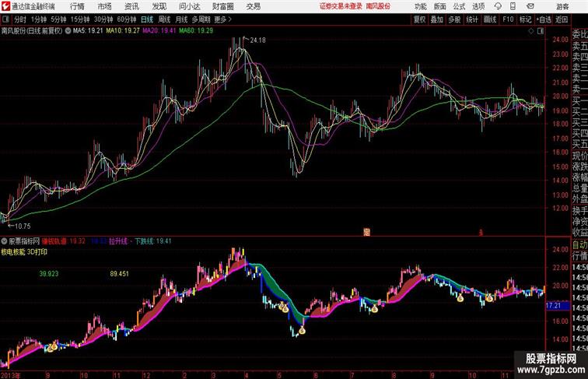
Task: Click the 核电核能 3D打印 sector label
Action: (24, 252)
